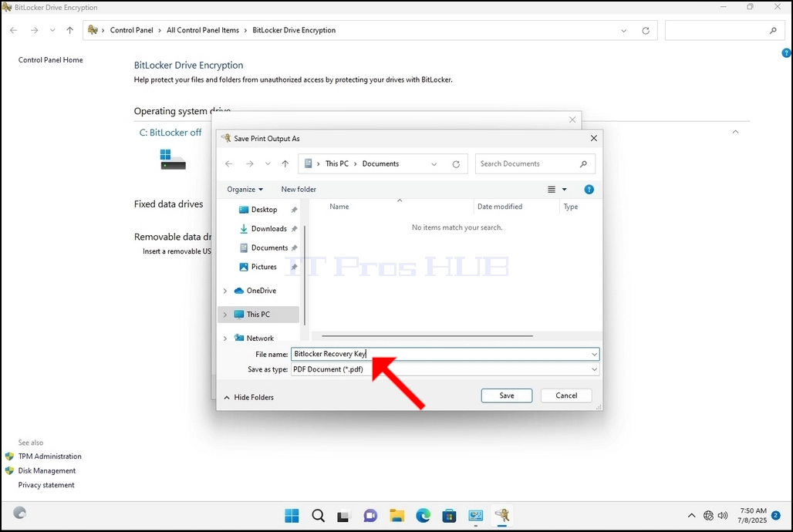The image size is (793, 532).
Task: Go back in Control Panel window
Action: pos(14,30)
